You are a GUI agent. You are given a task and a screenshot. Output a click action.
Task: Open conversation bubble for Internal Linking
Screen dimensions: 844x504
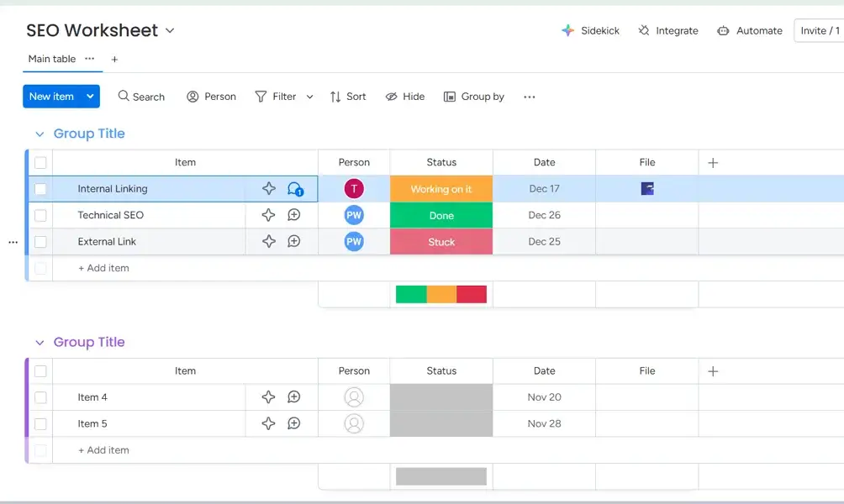tap(294, 189)
